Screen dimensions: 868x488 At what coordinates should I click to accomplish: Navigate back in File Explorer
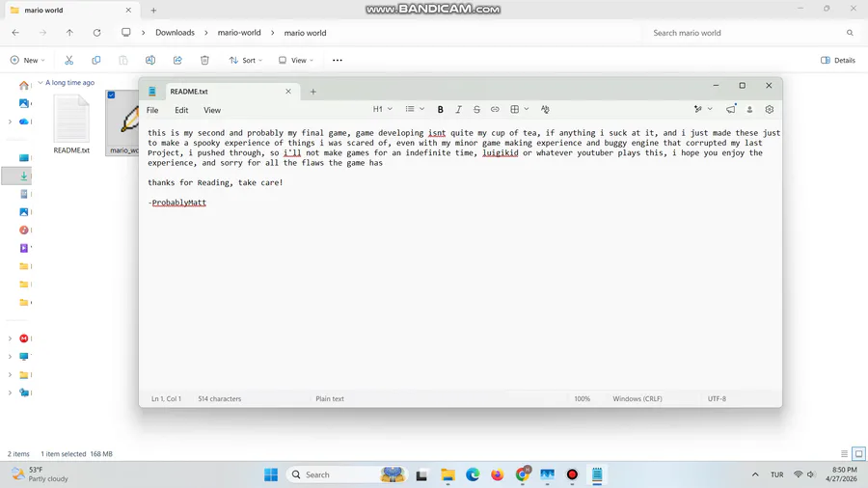(x=15, y=33)
